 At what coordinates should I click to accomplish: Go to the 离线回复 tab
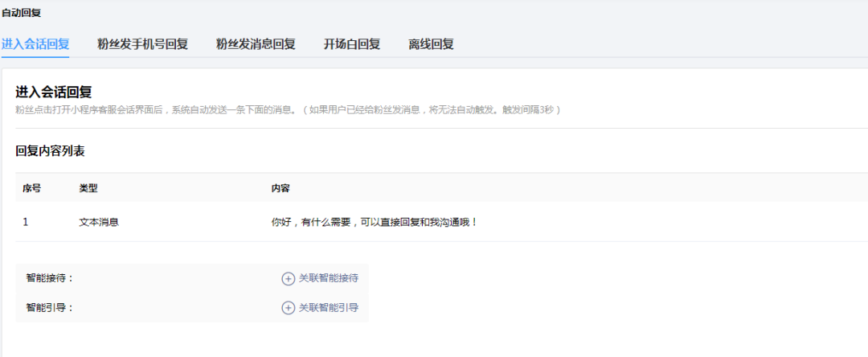(x=432, y=44)
